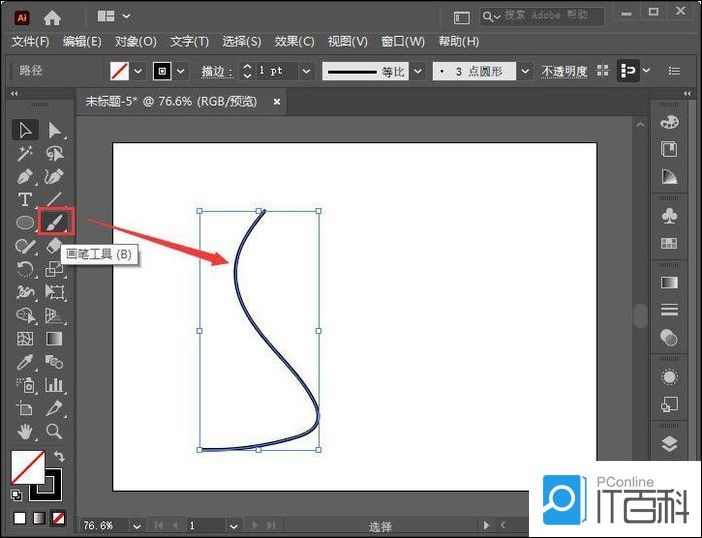Open stroke weight dropdown
Viewport: 702px width, 538px height.
[306, 71]
